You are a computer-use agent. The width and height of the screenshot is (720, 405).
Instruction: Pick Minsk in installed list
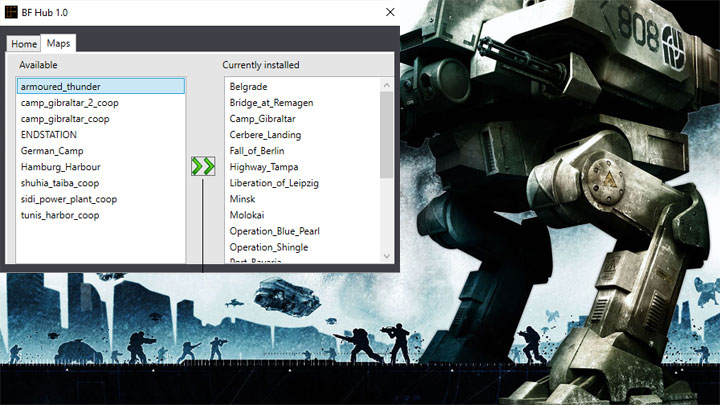pyautogui.click(x=303, y=199)
